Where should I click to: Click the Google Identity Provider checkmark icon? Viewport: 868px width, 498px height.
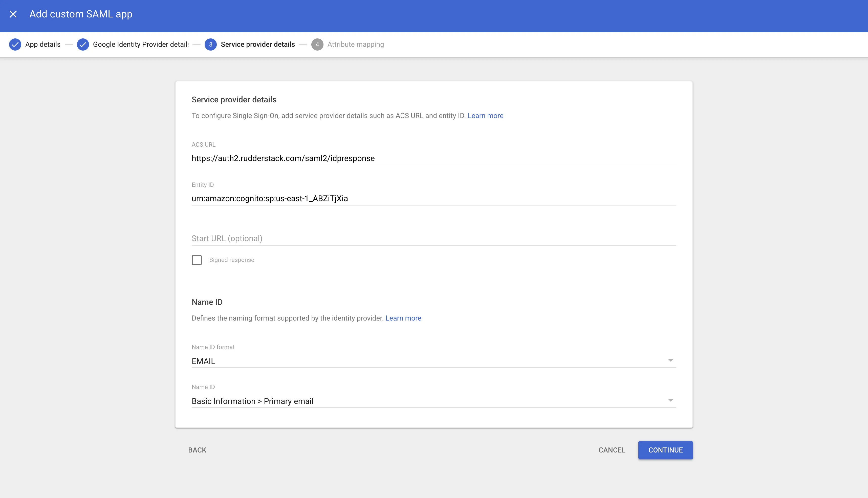[83, 44]
